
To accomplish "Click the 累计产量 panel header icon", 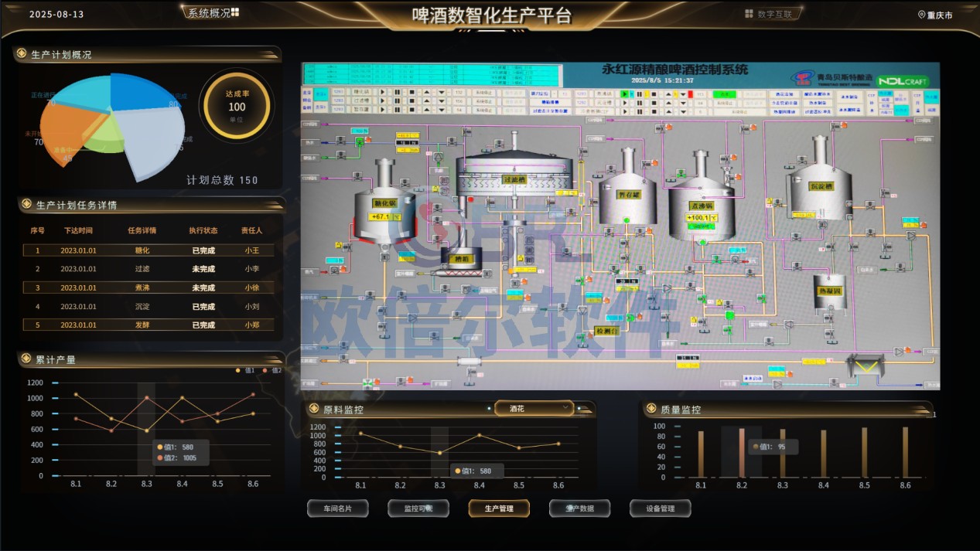I will [26, 359].
